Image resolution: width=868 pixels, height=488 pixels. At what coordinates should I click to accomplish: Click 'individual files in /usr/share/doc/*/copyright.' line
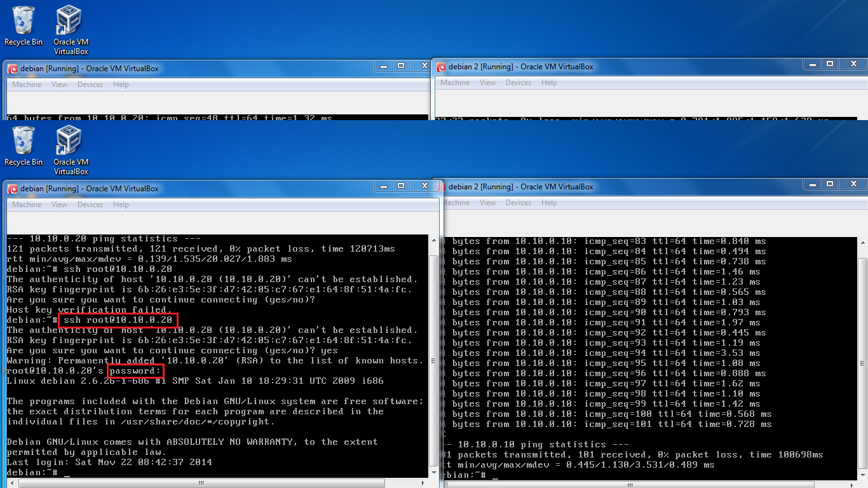point(140,422)
